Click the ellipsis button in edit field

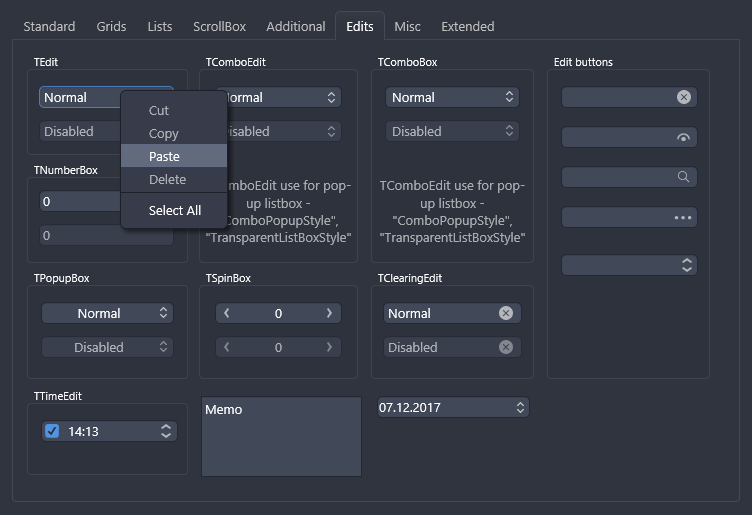click(683, 218)
